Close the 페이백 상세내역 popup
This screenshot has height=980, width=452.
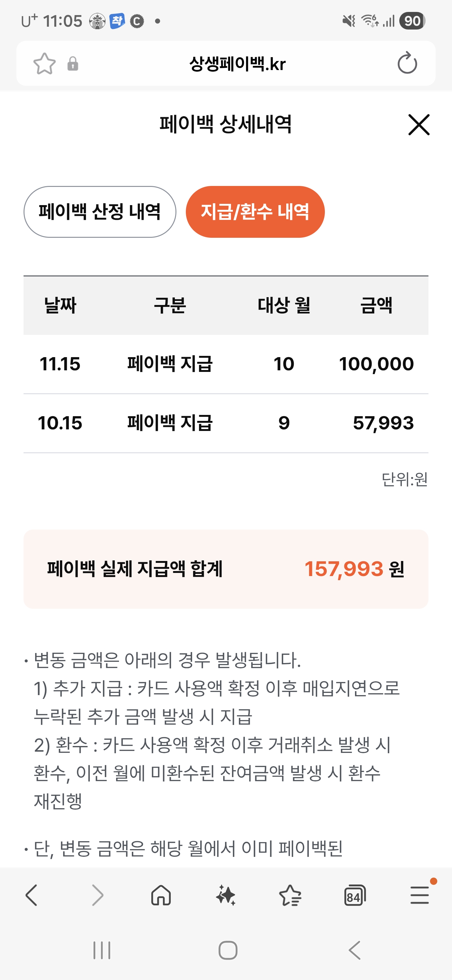(418, 124)
